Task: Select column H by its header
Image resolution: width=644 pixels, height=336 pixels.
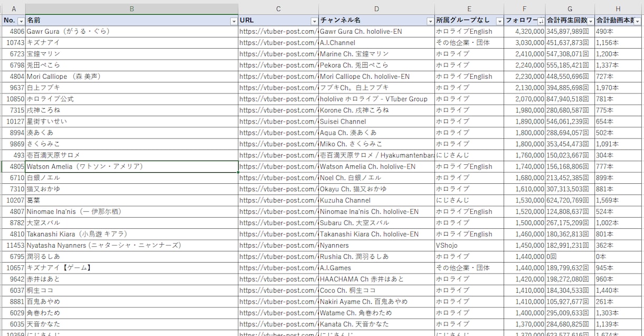Action: 618,9
